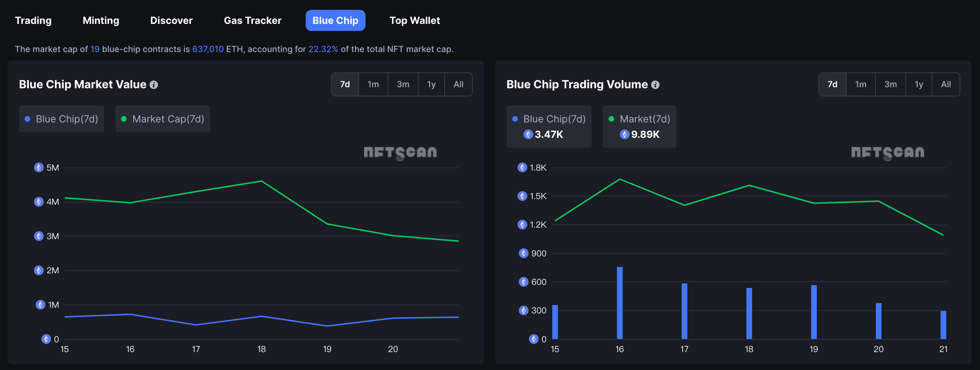Go to the Gas Tracker tab
This screenshot has width=980, height=370.
(253, 20)
